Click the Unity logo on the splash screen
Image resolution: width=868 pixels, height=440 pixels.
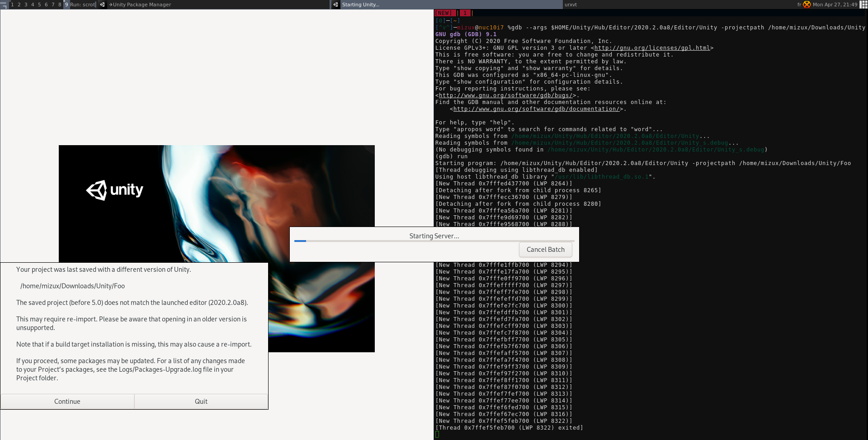click(x=115, y=190)
